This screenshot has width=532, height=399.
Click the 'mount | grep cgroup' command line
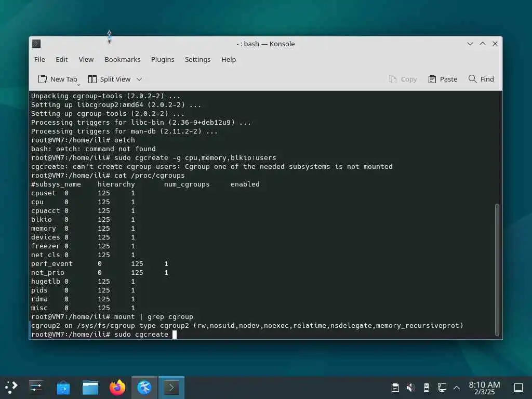(112, 316)
